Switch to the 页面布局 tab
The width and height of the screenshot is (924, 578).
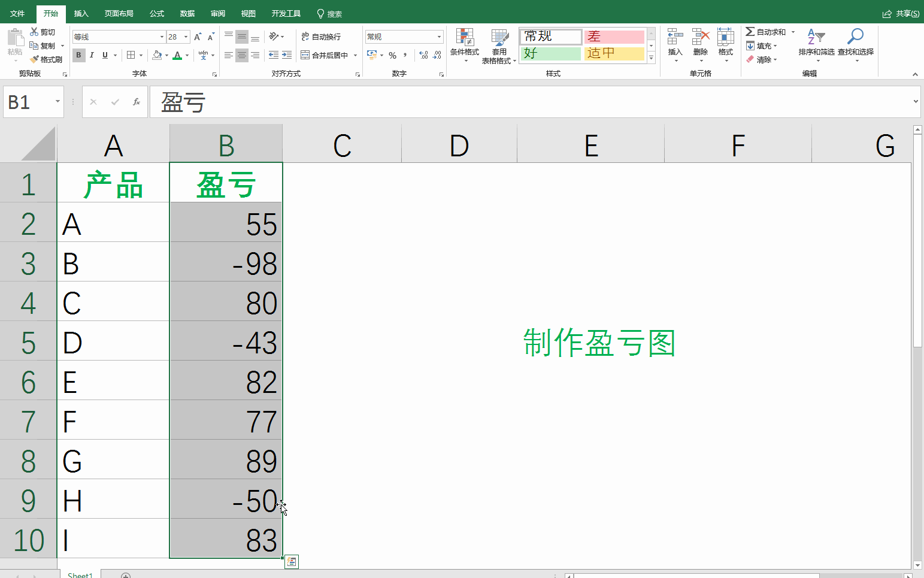point(119,13)
